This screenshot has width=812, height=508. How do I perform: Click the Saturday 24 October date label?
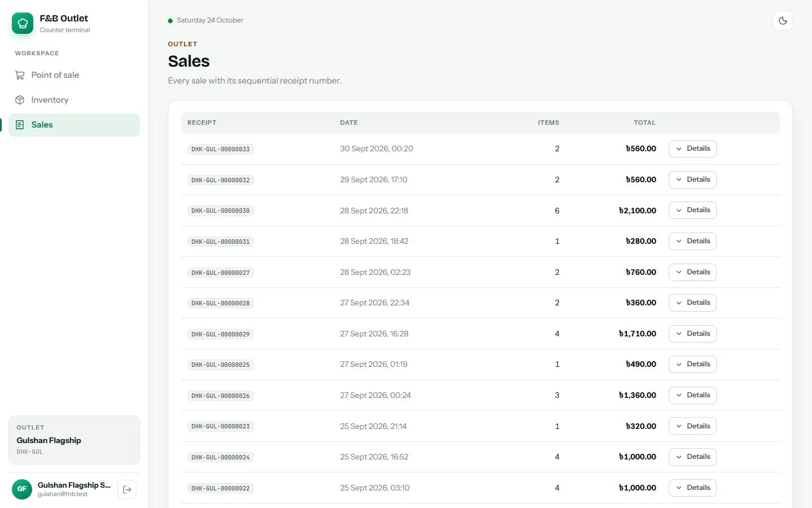coord(210,20)
